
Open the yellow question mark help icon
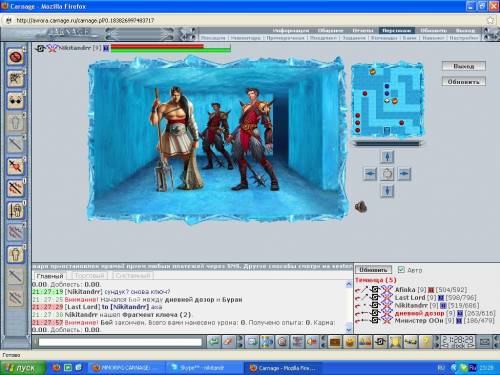point(426,342)
